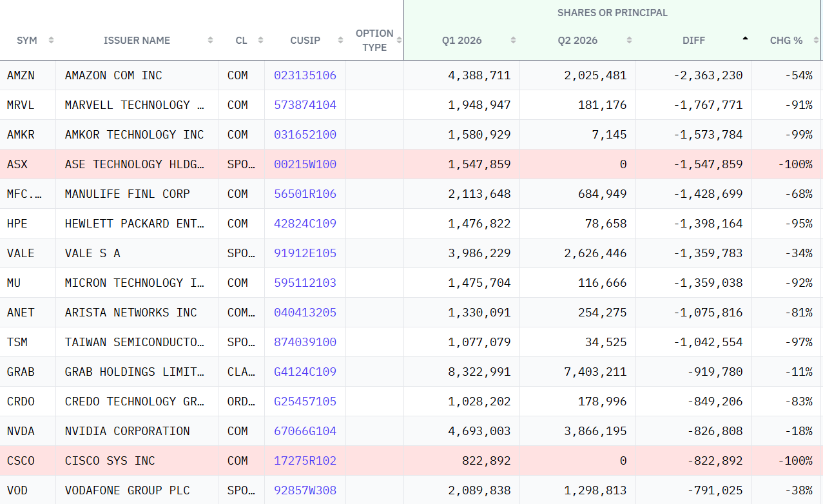Open CUSIP link 874039100 for Taiwan Semiconductor
Image resolution: width=823 pixels, height=504 pixels.
point(305,342)
